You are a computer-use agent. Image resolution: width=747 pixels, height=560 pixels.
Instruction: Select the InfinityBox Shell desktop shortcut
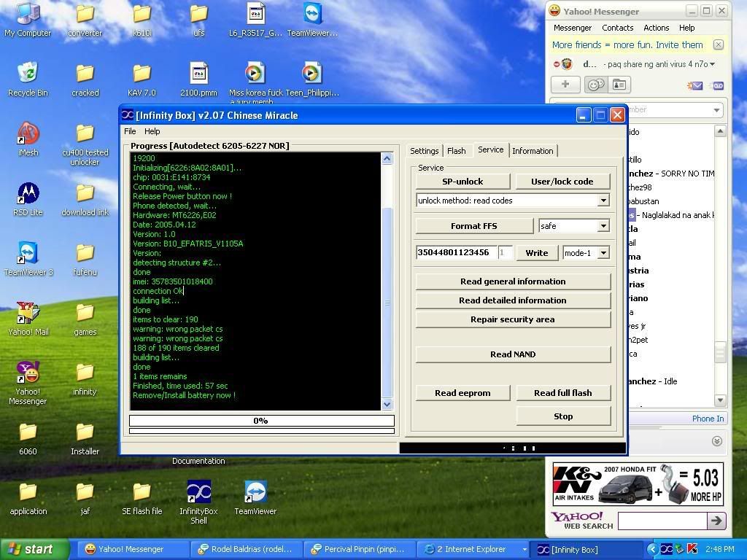198,502
